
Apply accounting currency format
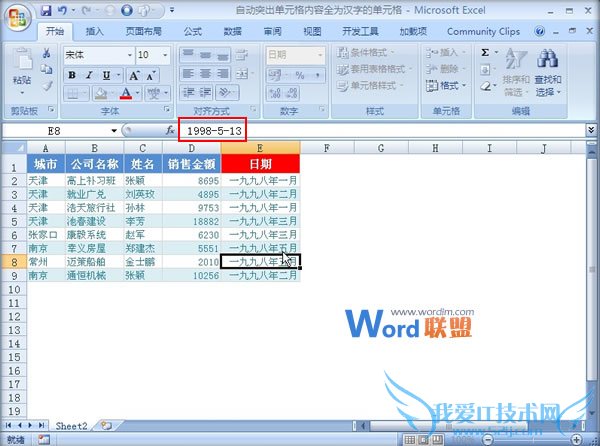(x=276, y=75)
